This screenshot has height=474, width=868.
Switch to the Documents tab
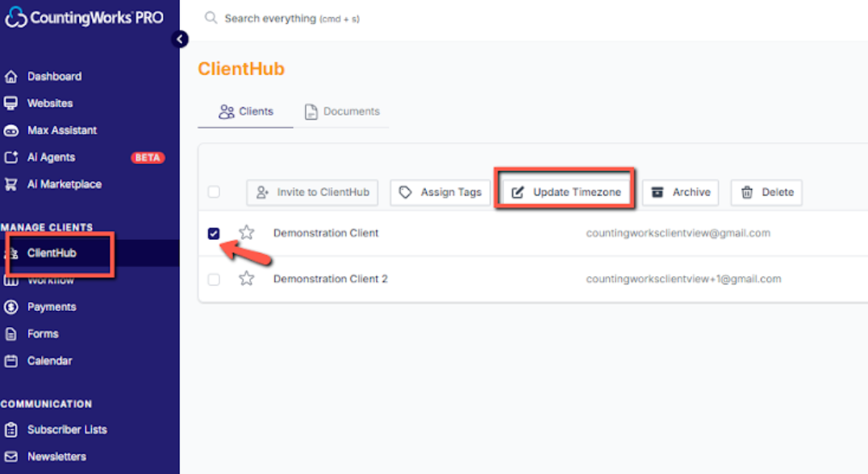(341, 111)
